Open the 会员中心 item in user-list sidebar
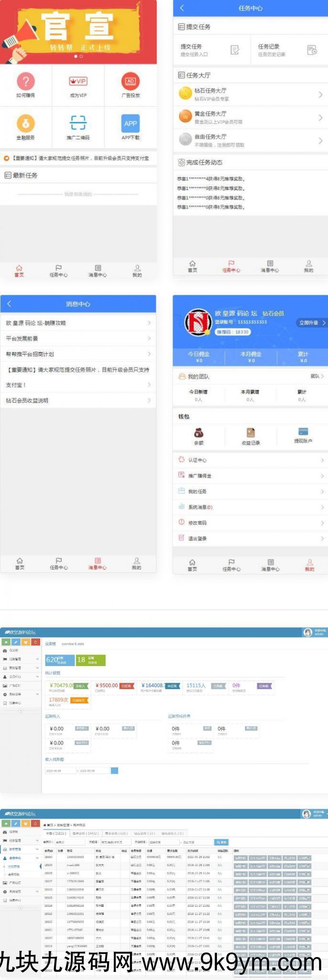This screenshot has height=980, width=328. tap(21, 858)
